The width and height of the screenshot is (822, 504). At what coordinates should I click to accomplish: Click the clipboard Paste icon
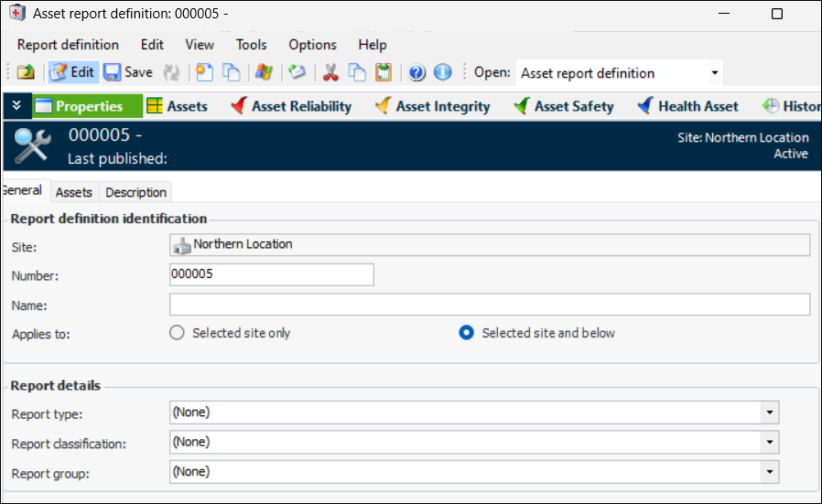tap(384, 72)
